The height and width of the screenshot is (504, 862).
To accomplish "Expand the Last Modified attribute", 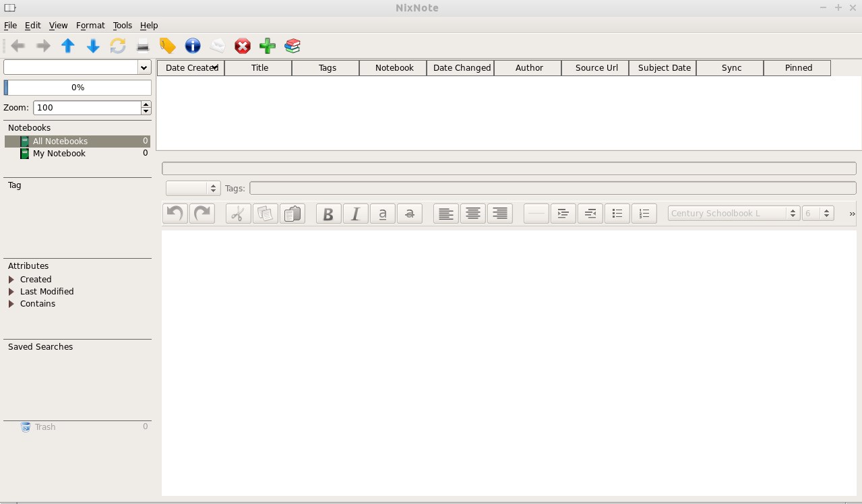I will tap(11, 292).
